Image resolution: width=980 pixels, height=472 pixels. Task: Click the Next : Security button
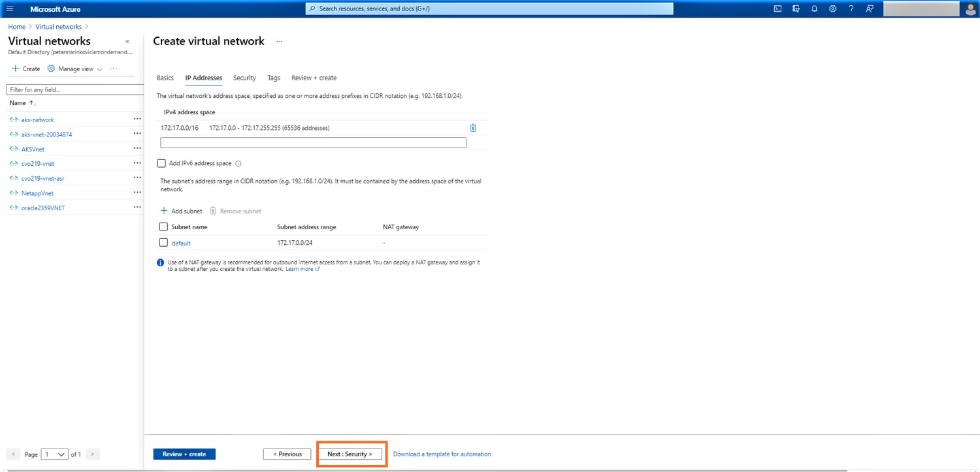[x=350, y=454]
